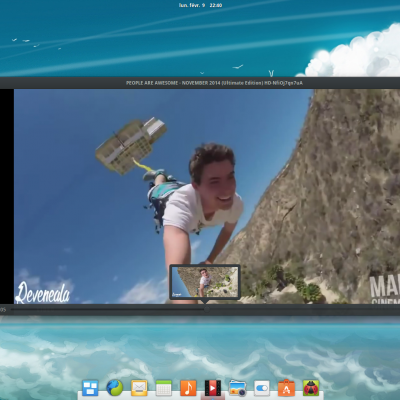
Task: Launch the Midori web browser from the dock
Action: 115,388
